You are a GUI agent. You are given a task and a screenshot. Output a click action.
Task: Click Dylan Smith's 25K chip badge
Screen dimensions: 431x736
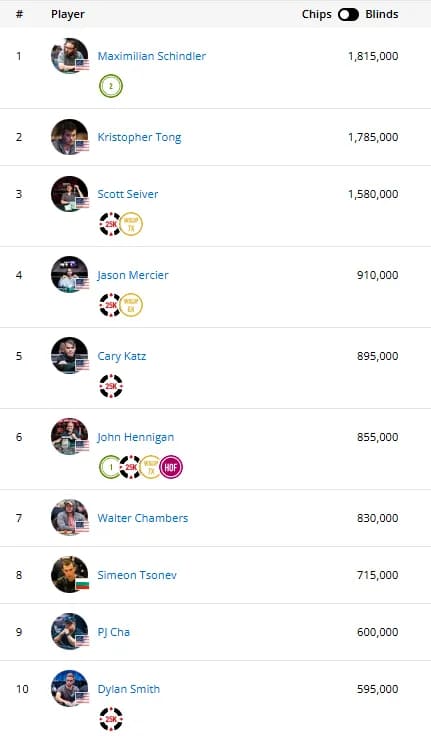pos(111,719)
